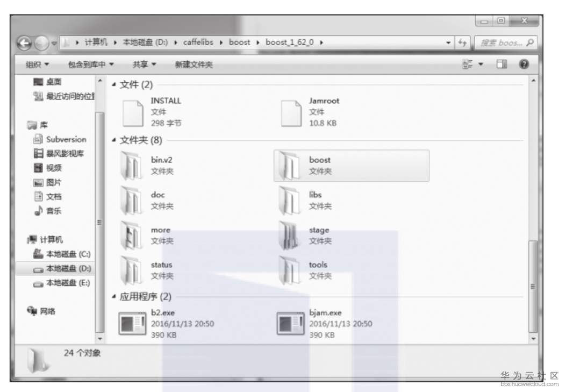Select the more folder icon
The image size is (566, 392).
click(x=131, y=236)
